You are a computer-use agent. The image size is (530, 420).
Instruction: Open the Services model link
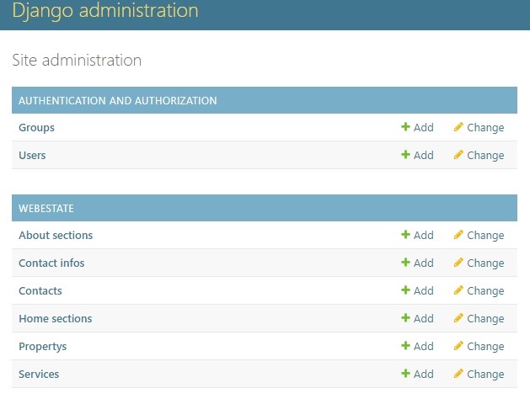(39, 374)
